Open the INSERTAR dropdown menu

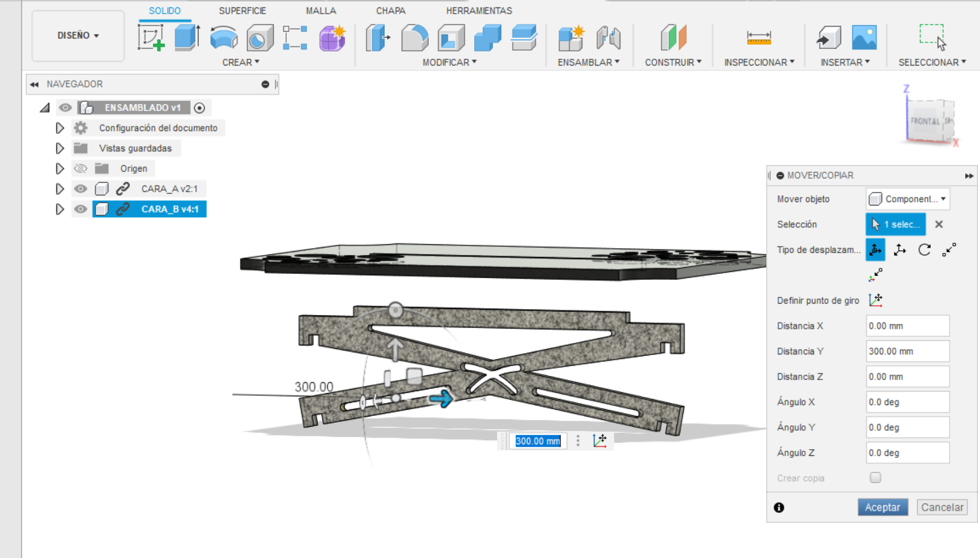click(845, 62)
